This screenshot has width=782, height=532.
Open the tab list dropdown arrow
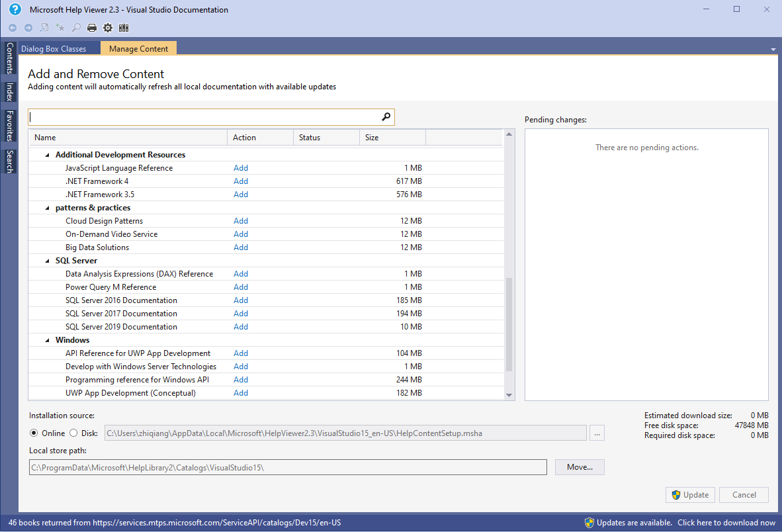coord(773,50)
